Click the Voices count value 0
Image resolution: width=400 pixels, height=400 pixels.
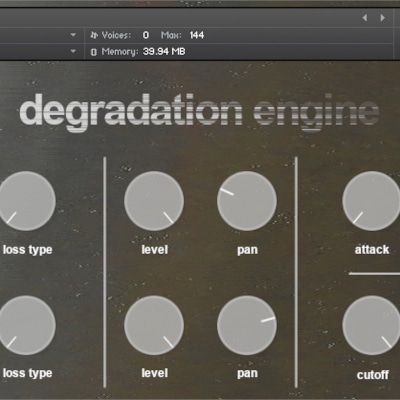tap(146, 35)
